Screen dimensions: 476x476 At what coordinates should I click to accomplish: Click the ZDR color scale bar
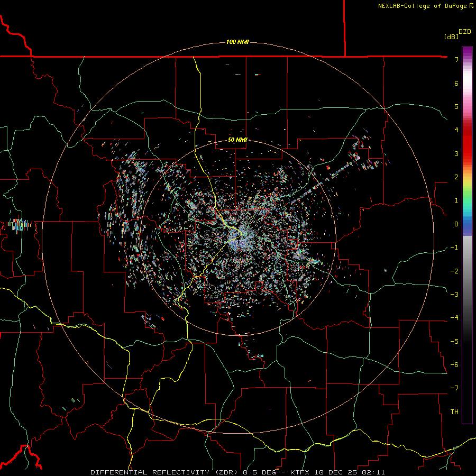(x=467, y=235)
